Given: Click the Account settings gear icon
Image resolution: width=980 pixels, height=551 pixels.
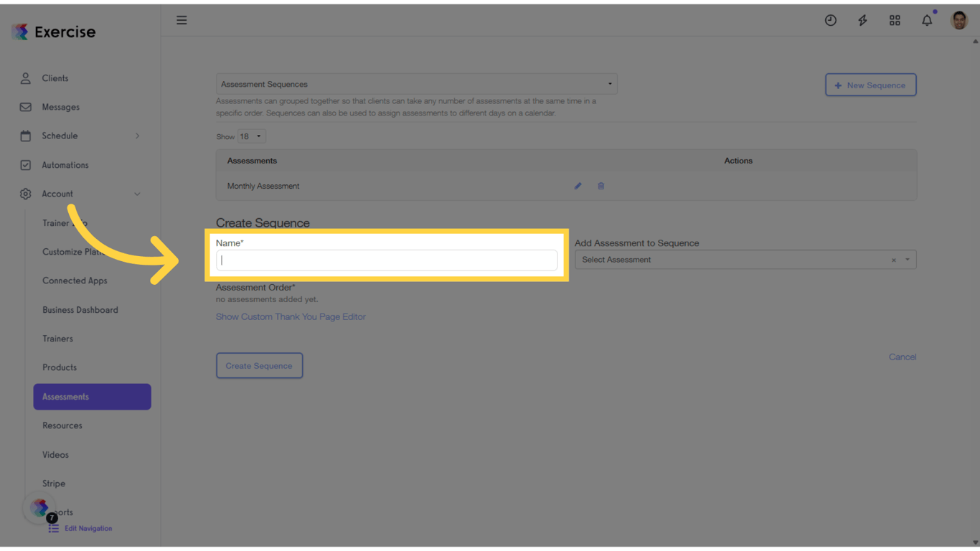Looking at the screenshot, I should pos(24,194).
